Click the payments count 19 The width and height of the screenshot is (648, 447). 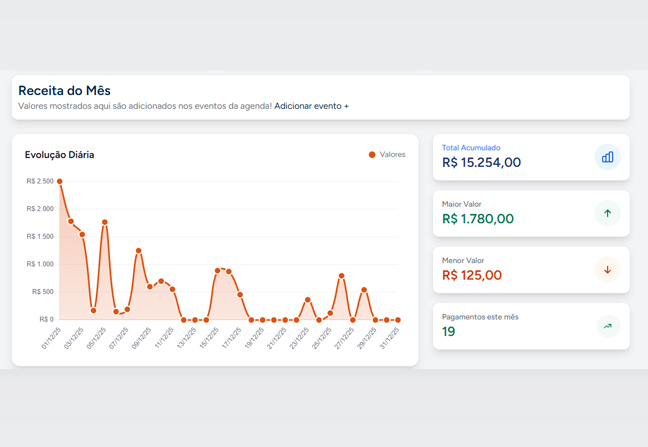(x=449, y=332)
